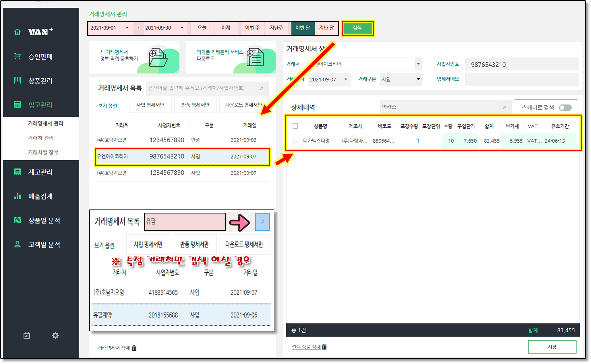Open 승인판매 cart icon in sidebar
This screenshot has width=591, height=364.
[x=17, y=56]
